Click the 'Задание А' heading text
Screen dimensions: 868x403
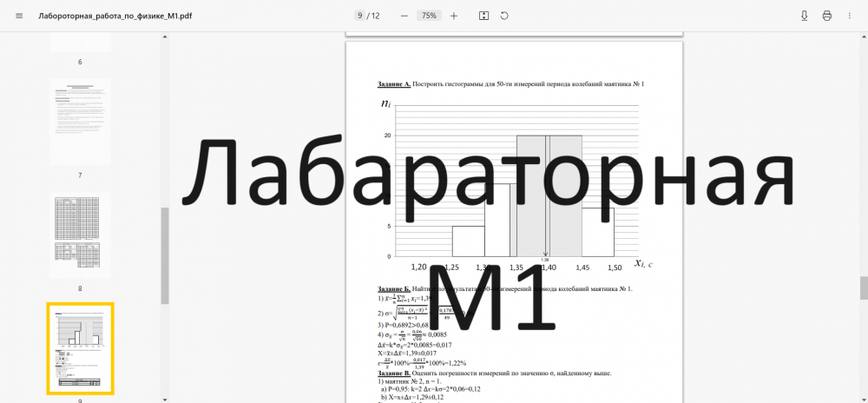pyautogui.click(x=394, y=84)
